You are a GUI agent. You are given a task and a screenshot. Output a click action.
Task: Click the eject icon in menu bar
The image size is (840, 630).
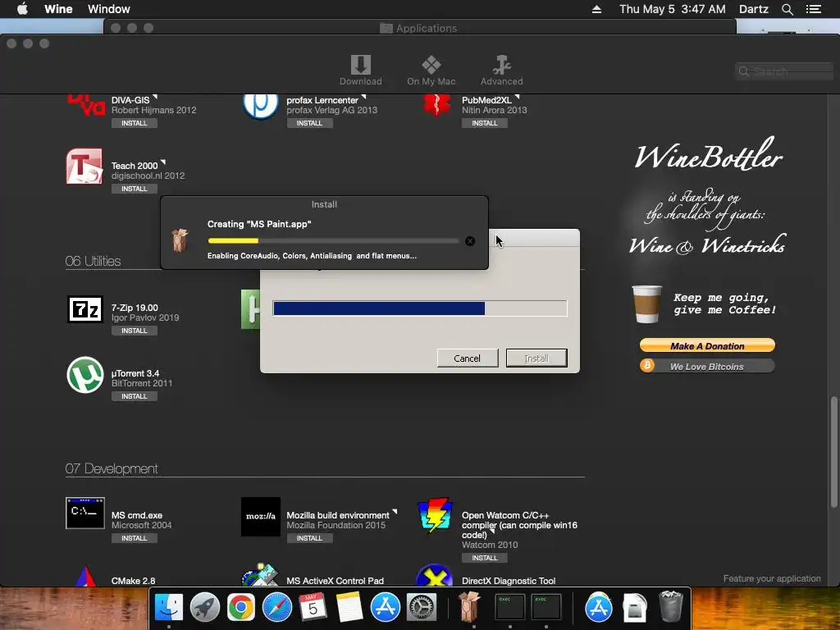(x=596, y=9)
